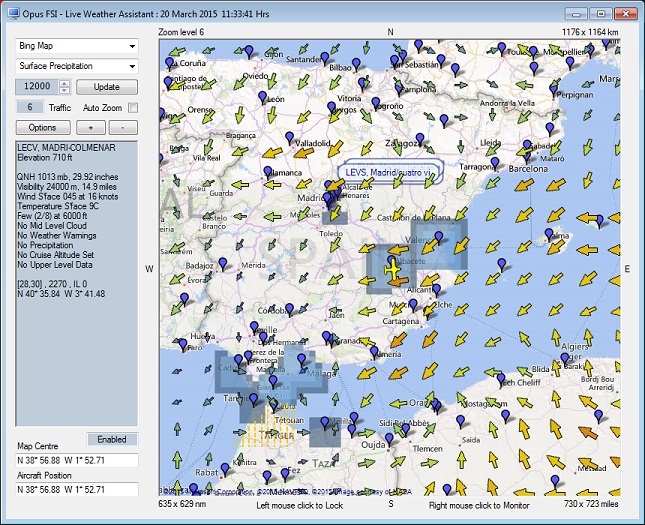Select the station pin at Palma
This screenshot has height=525, width=645.
click(549, 234)
